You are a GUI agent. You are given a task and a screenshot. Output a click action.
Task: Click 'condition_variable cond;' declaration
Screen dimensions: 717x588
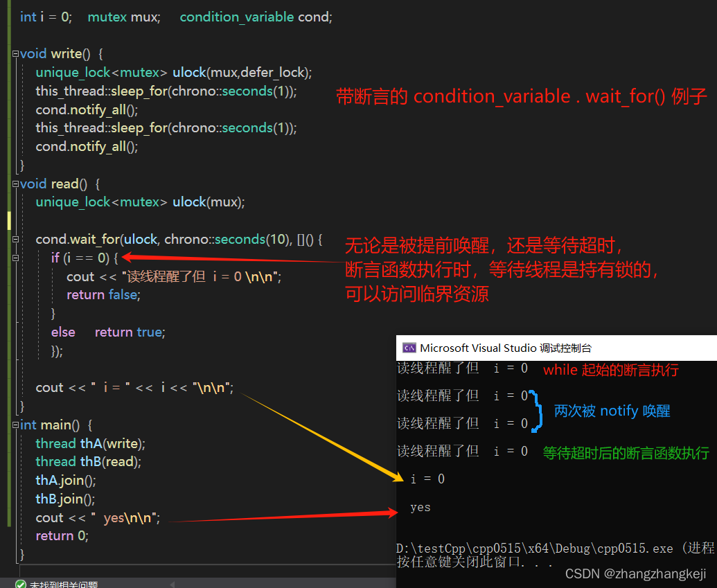click(256, 17)
